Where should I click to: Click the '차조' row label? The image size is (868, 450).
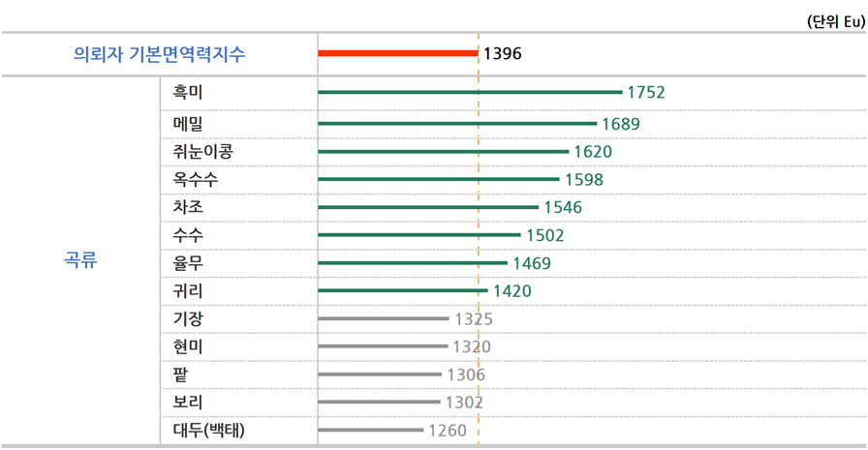coord(188,207)
